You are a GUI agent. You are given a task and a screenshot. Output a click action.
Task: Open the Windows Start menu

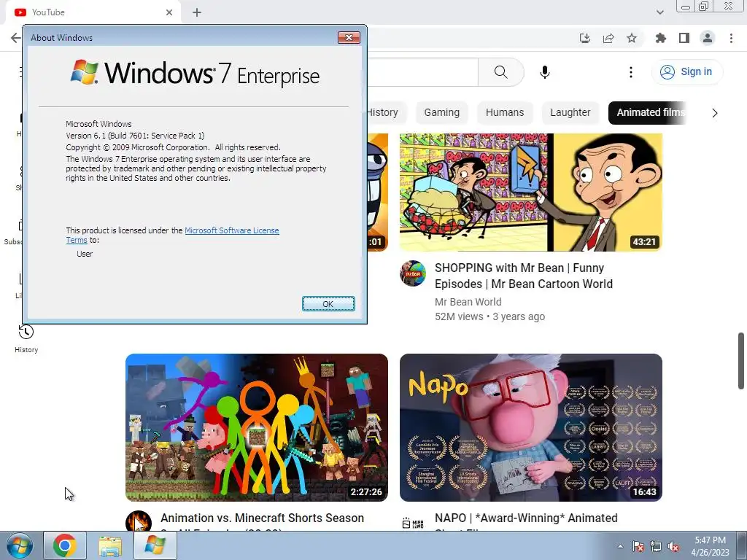pos(20,545)
